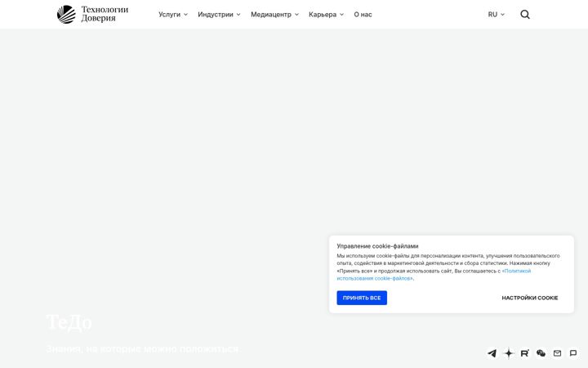Expand the Карьера menu
This screenshot has width=588, height=368.
[x=326, y=15]
